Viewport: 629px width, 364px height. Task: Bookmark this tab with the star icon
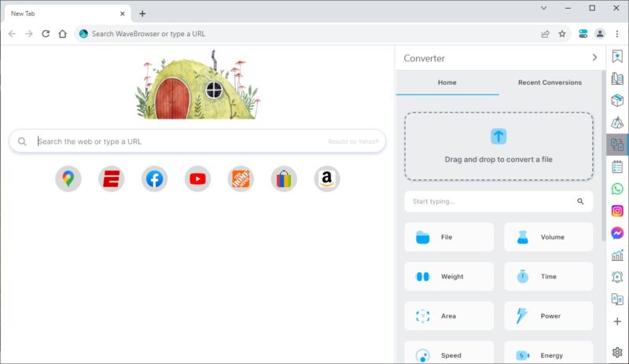point(562,34)
